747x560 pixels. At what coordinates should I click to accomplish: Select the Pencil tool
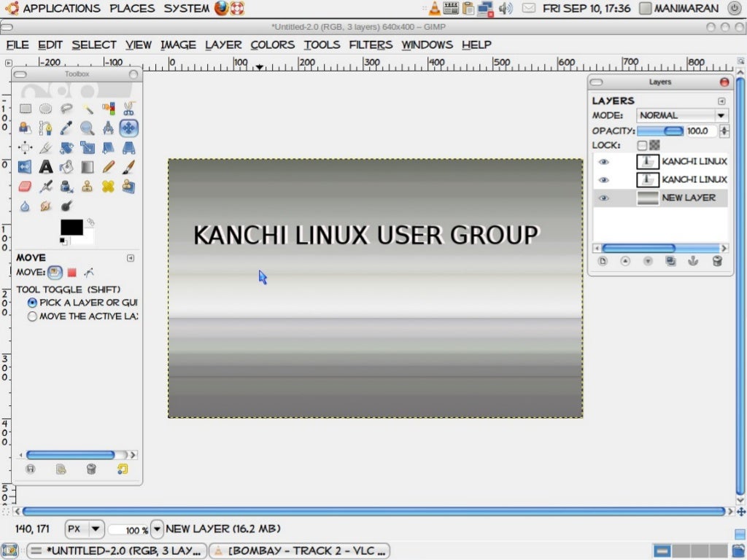pos(108,167)
